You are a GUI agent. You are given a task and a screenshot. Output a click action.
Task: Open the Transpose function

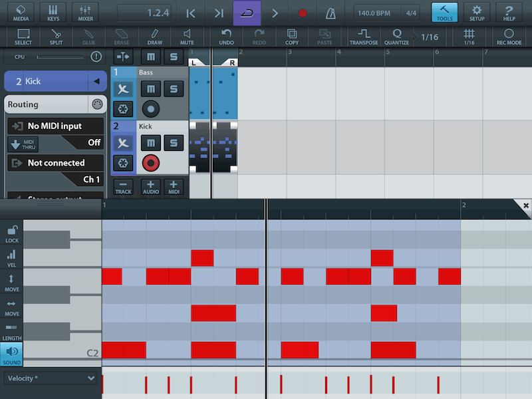pyautogui.click(x=364, y=37)
